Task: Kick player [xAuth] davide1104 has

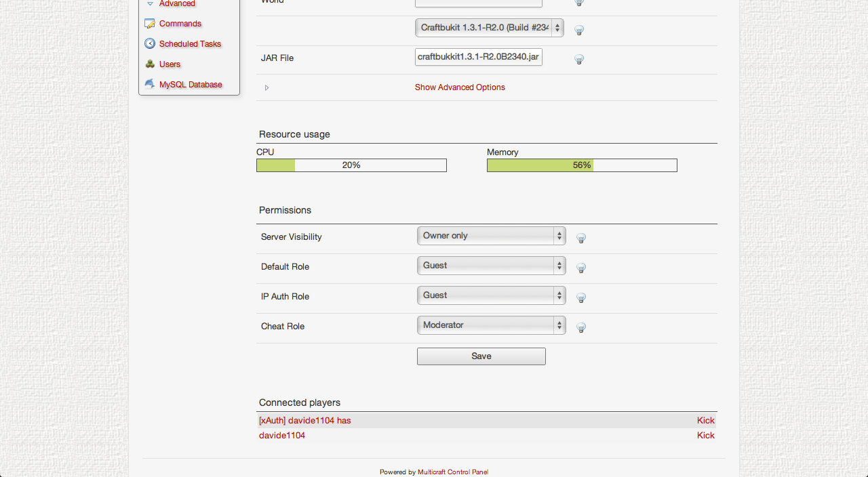Action: (706, 421)
